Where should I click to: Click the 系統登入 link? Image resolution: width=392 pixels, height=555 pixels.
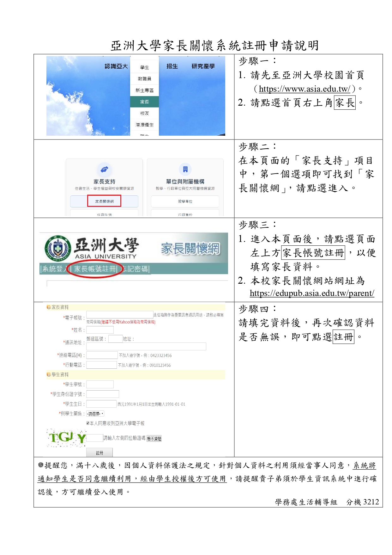tap(55, 269)
